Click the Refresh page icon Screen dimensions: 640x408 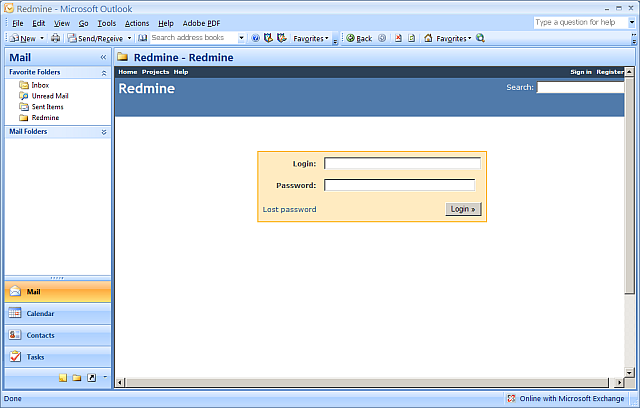411,38
